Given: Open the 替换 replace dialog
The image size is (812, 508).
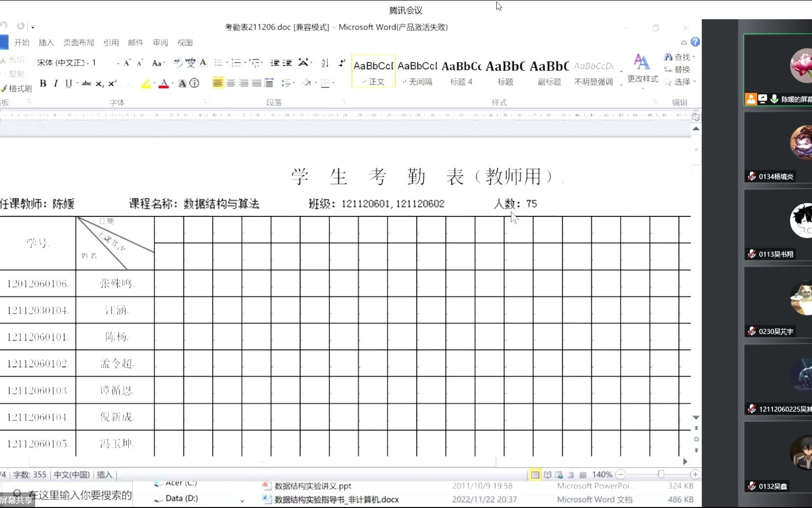Looking at the screenshot, I should (677, 69).
